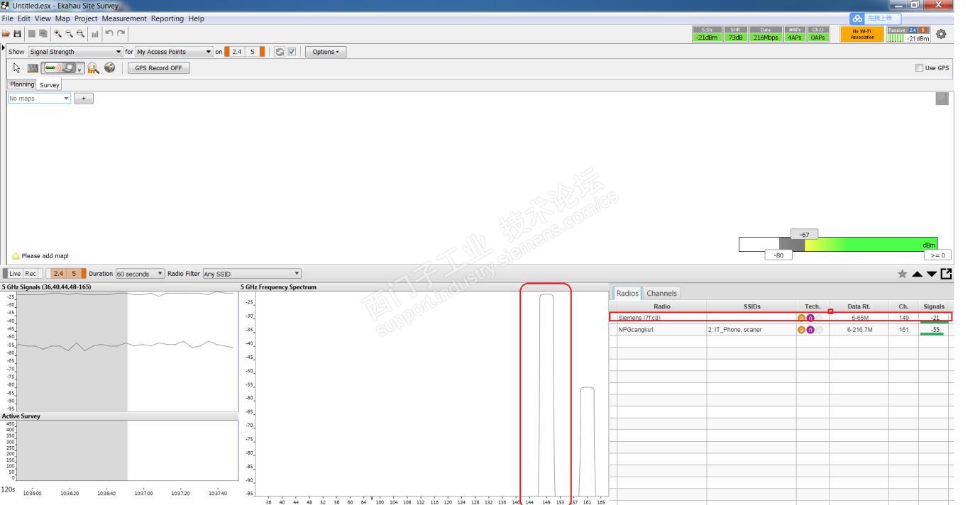980x505 pixels.
Task: Click the >= 0 legend value field
Action: pos(937,255)
